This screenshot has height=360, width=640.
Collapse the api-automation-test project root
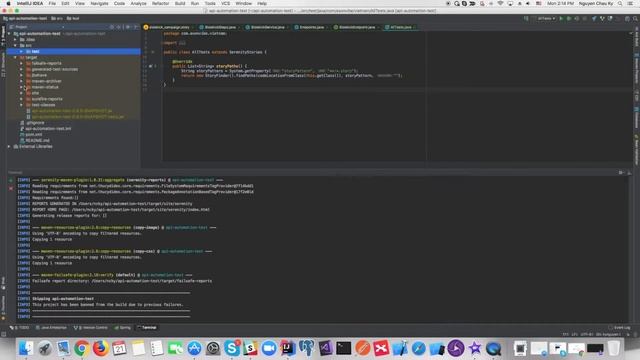(x=9, y=33)
